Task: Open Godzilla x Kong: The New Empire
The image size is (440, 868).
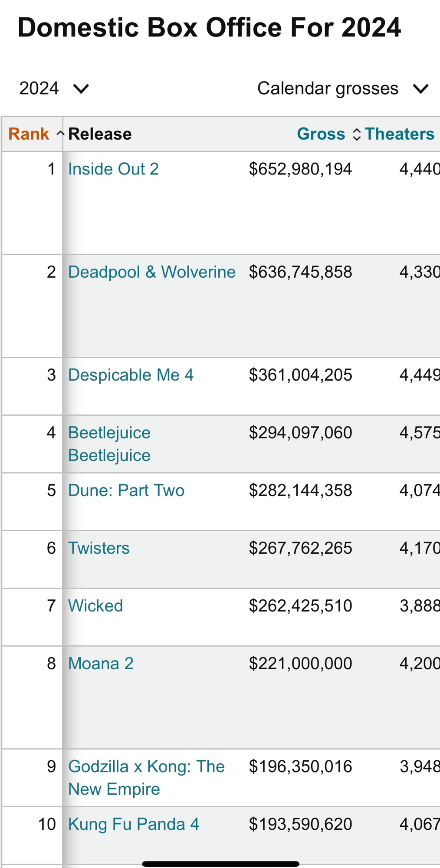Action: click(x=146, y=778)
